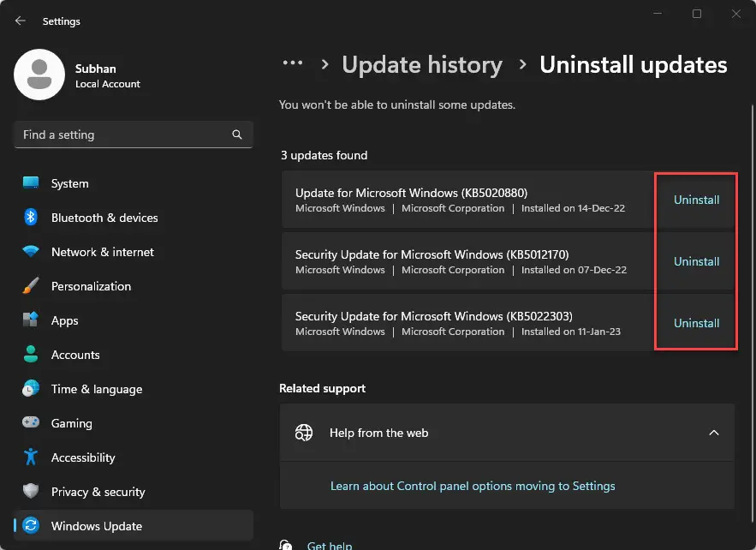Viewport: 756px width, 550px height.
Task: Click the Apps icon in sidebar
Action: click(31, 320)
